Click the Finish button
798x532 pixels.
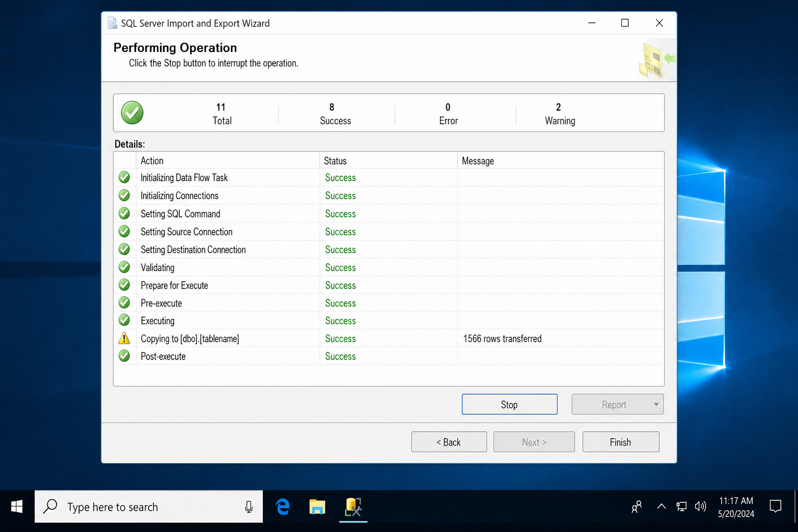coord(621,442)
